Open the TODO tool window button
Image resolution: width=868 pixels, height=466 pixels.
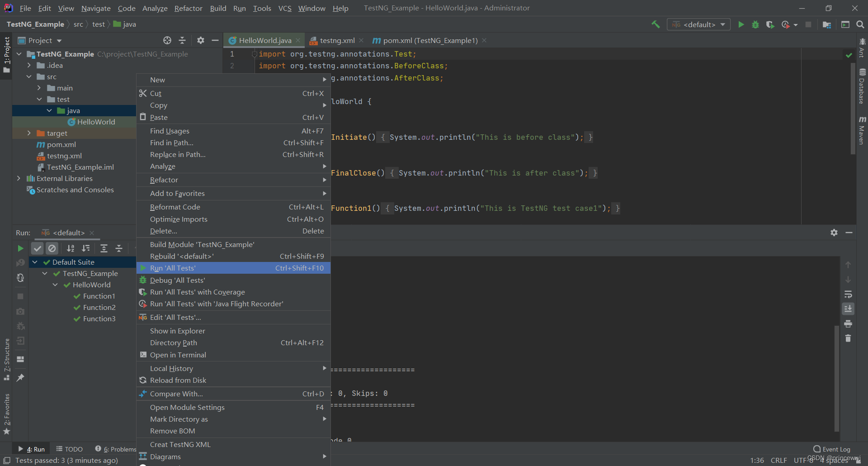tap(69, 449)
